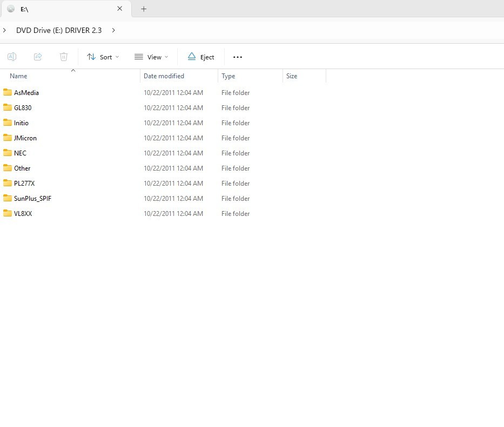
Task: Select the Initio folder name
Action: click(21, 123)
